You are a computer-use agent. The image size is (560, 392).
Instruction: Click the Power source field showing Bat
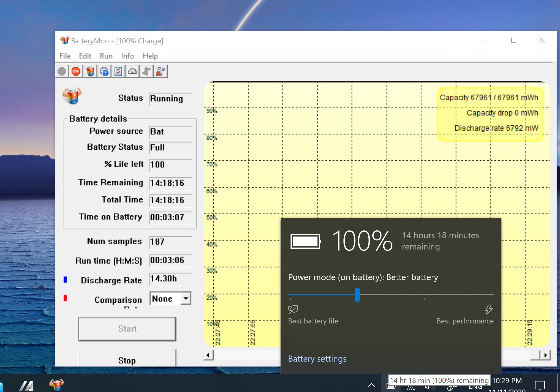click(171, 132)
